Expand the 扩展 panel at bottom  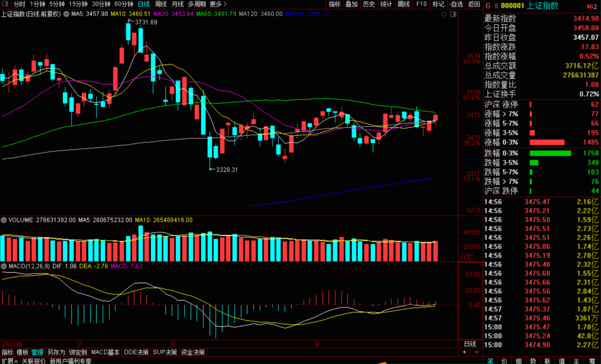click(9, 361)
